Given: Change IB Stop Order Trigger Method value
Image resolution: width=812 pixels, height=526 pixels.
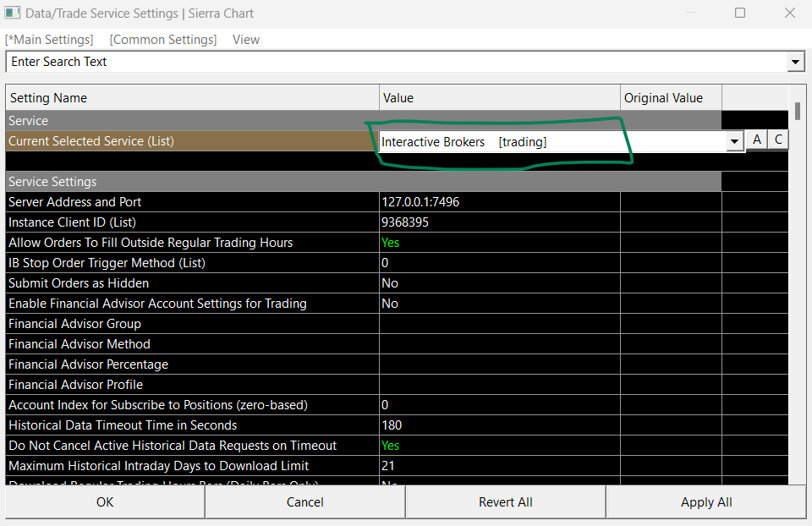Looking at the screenshot, I should 500,263.
